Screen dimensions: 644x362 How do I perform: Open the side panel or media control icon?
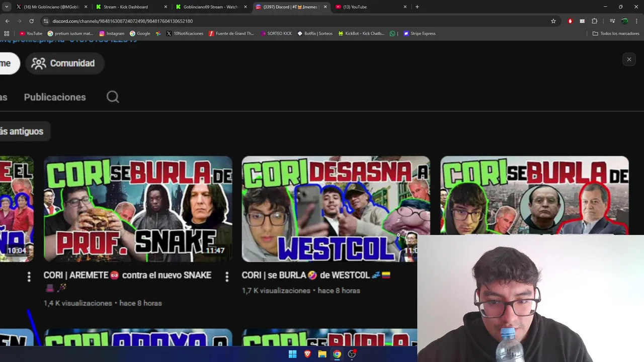pos(612,21)
